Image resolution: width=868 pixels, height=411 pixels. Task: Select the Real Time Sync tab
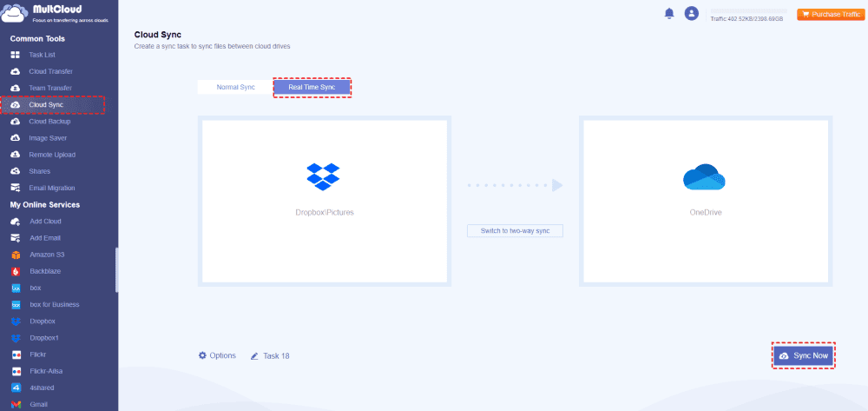(x=312, y=87)
